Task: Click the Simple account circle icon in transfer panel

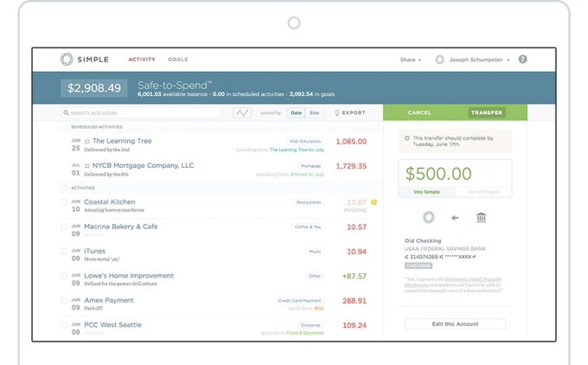Action: (429, 217)
